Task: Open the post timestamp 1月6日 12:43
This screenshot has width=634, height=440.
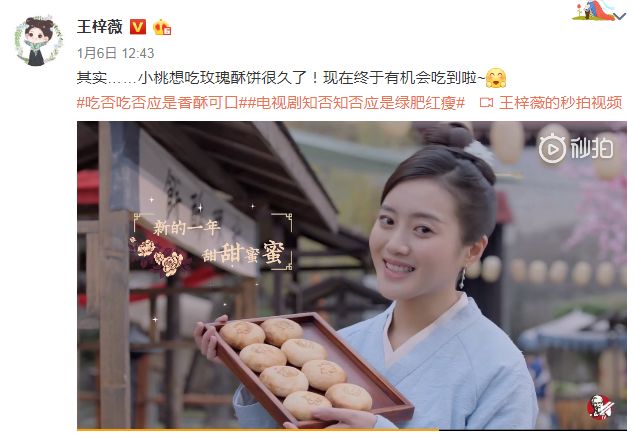Action: pos(116,53)
